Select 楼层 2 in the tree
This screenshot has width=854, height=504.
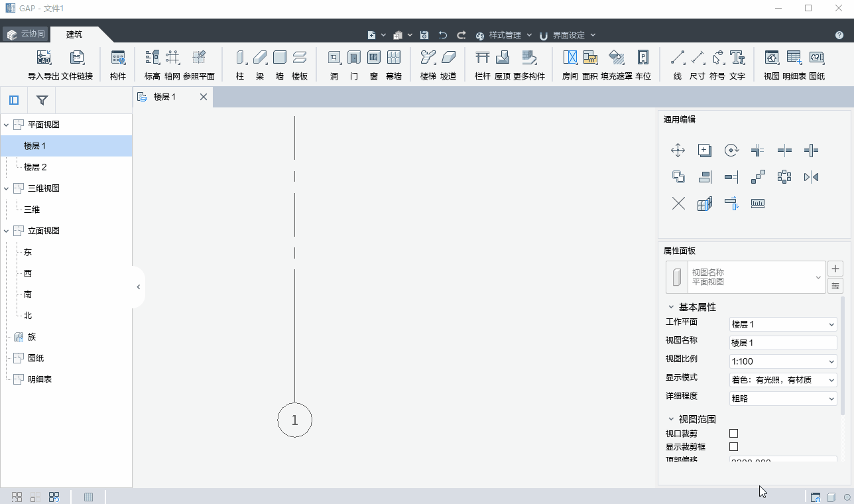(x=35, y=167)
